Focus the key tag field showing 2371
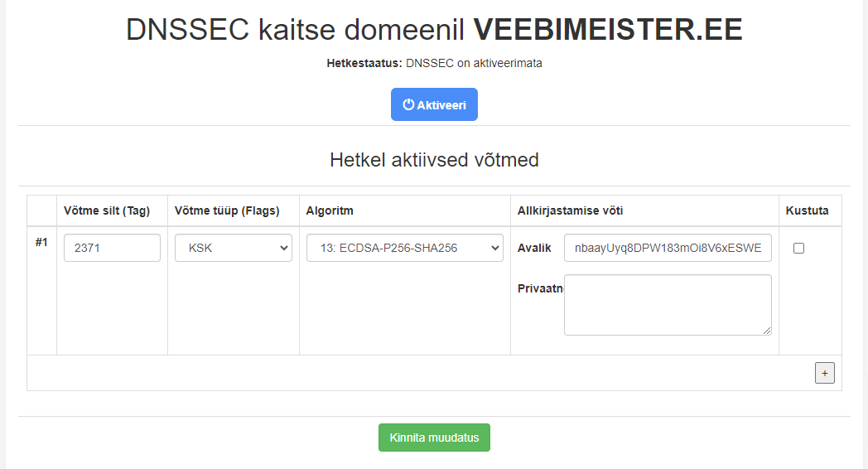868x469 pixels. [x=112, y=248]
